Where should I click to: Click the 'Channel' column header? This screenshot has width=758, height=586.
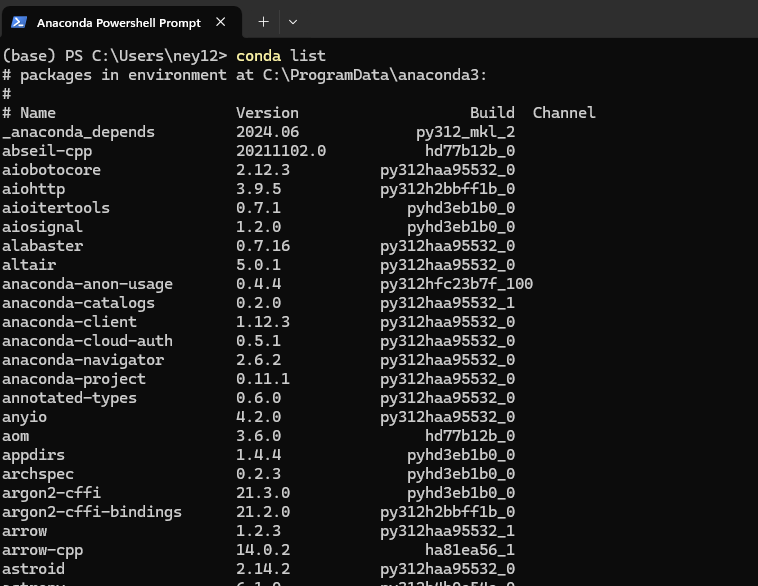(564, 113)
